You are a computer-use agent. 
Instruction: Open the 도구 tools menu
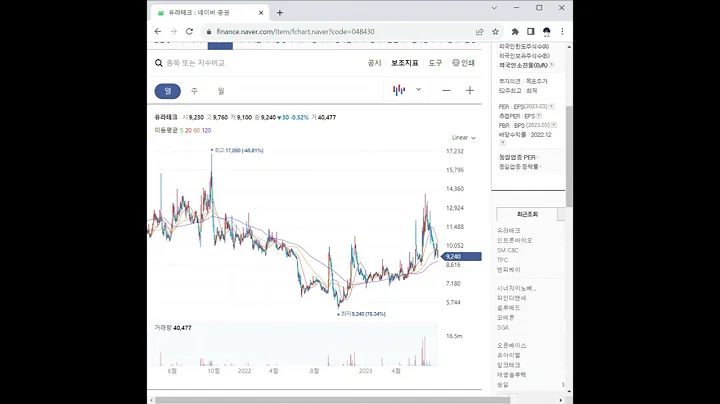(435, 63)
